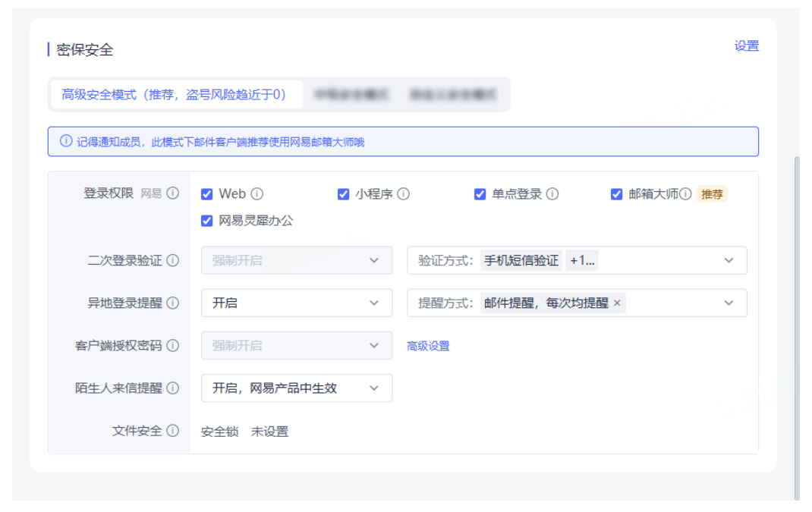Toggle the 邮箱大师 checkbox
The width and height of the screenshot is (812, 512).
coord(616,194)
